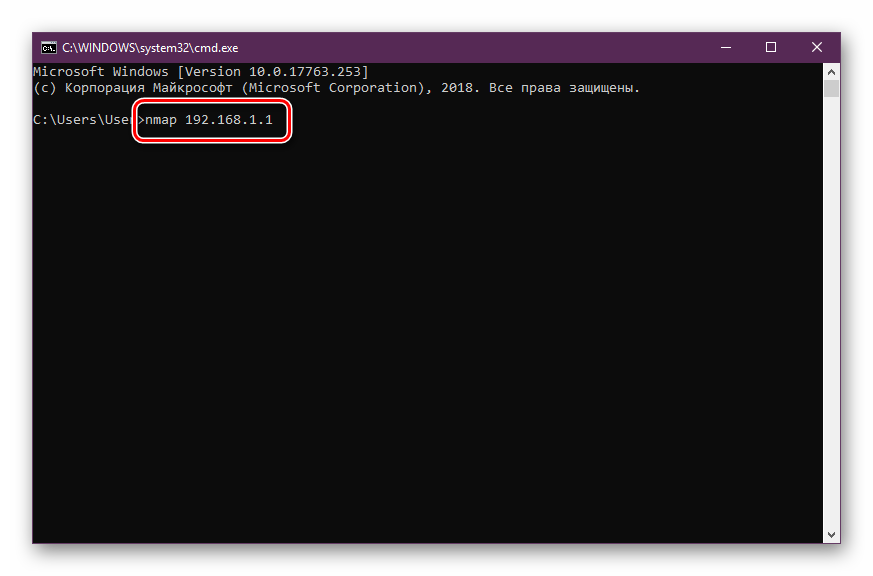
Task: Click the scroll down arrow of the console
Action: (831, 534)
